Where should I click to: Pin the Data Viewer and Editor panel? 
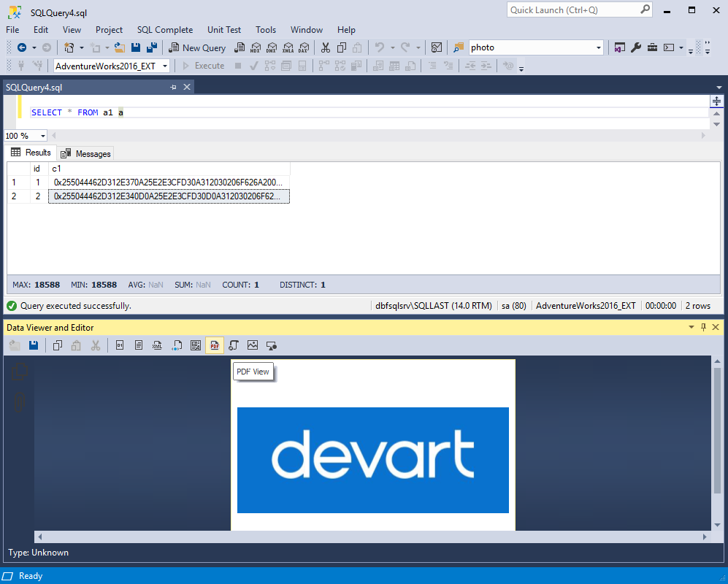pos(702,327)
